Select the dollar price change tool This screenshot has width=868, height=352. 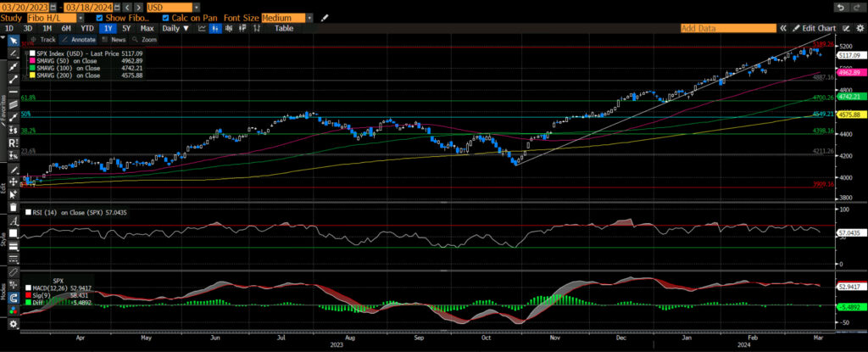coord(13,130)
